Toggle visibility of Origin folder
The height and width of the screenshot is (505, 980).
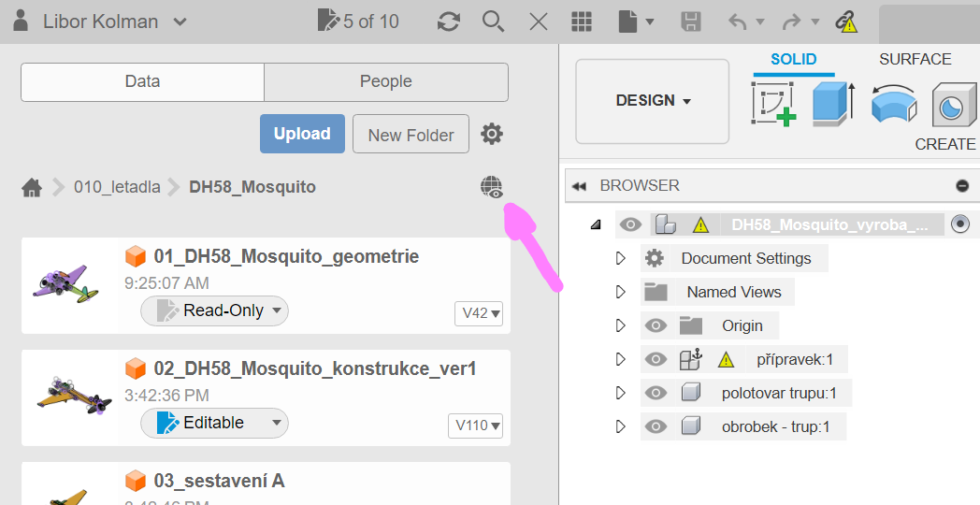coord(656,325)
